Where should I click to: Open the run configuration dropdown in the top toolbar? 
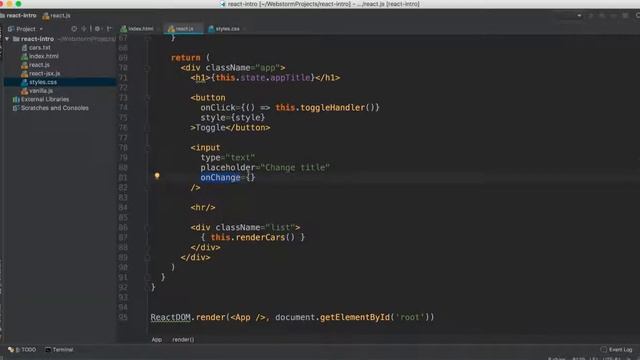click(579, 16)
